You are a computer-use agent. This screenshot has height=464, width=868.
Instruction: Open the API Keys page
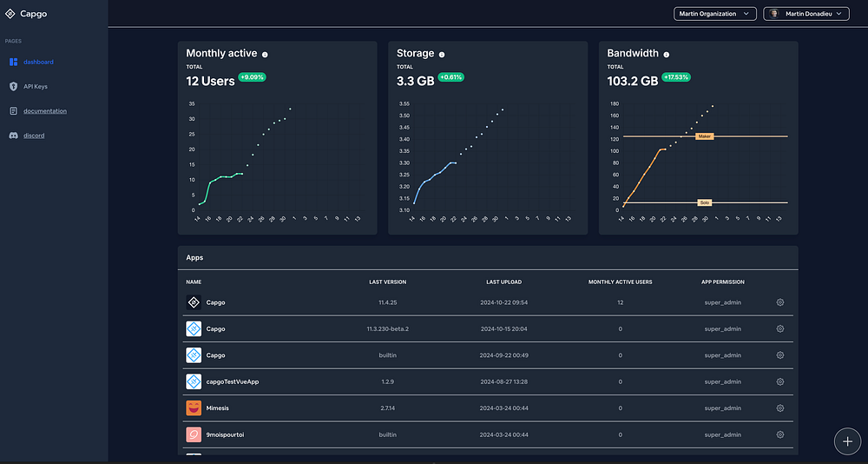[35, 87]
